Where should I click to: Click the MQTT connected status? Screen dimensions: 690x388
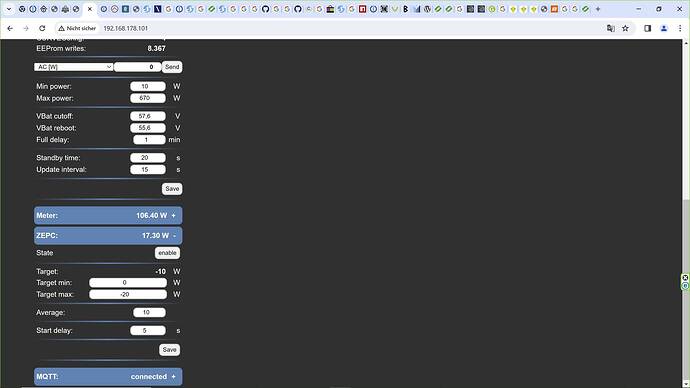tap(149, 377)
